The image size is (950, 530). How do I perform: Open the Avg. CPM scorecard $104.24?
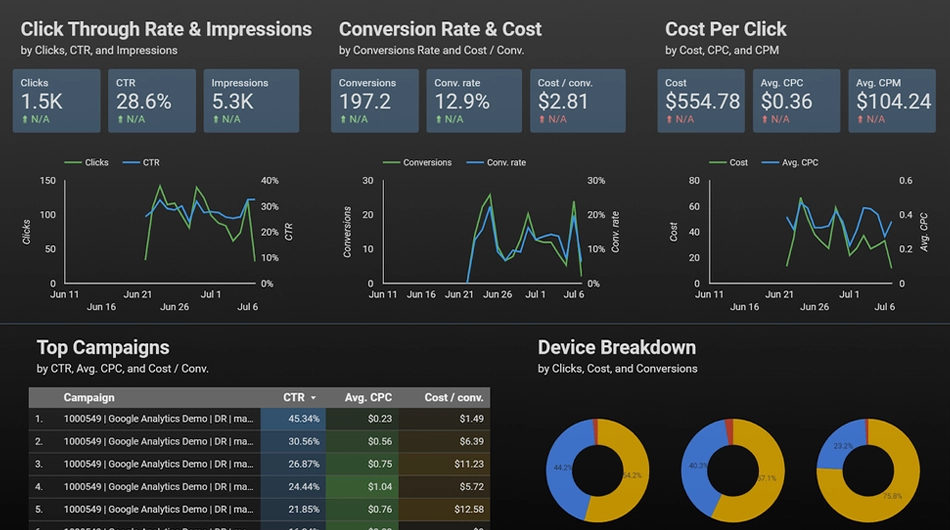[892, 101]
